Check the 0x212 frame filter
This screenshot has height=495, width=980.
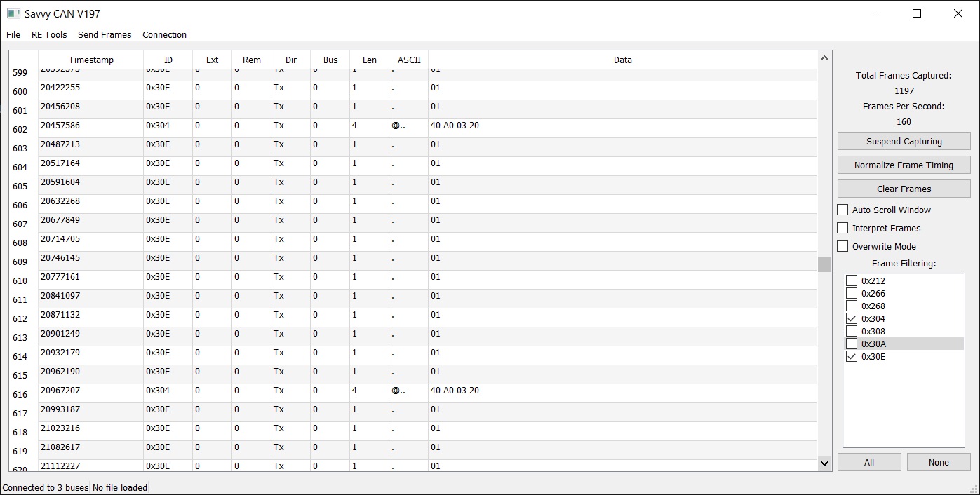point(852,281)
